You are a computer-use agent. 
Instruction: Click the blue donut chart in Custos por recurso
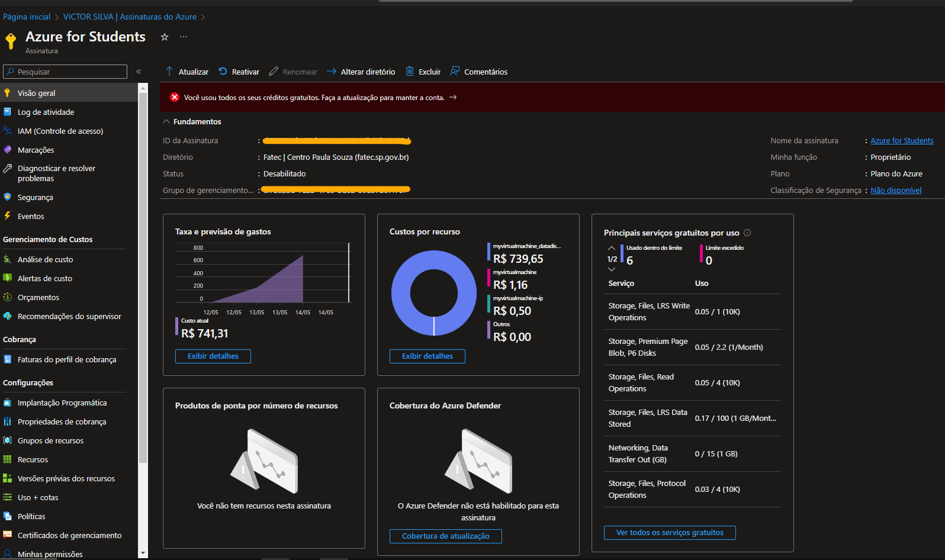tap(434, 293)
